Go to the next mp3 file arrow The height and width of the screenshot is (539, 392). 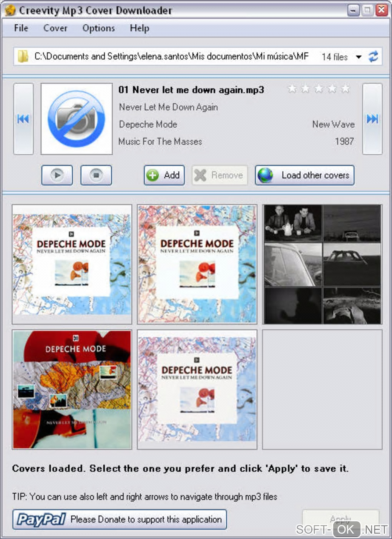coord(372,119)
